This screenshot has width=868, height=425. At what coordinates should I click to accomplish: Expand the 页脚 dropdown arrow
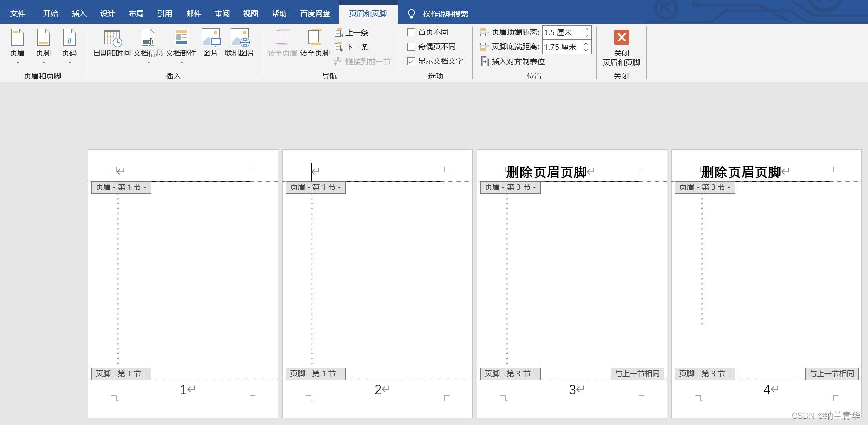[x=44, y=63]
